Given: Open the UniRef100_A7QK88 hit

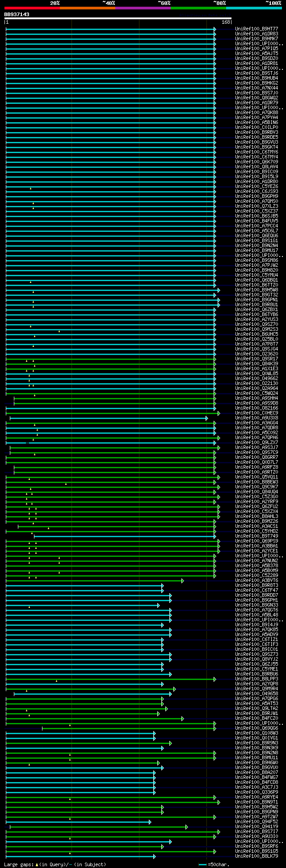Looking at the screenshot, I should [x=257, y=113].
